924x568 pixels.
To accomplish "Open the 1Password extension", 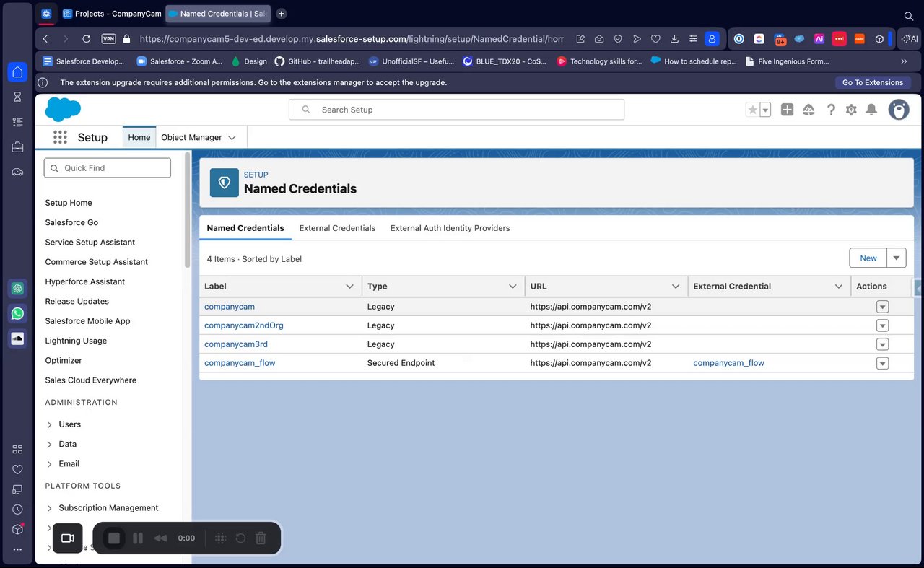I will pyautogui.click(x=738, y=39).
